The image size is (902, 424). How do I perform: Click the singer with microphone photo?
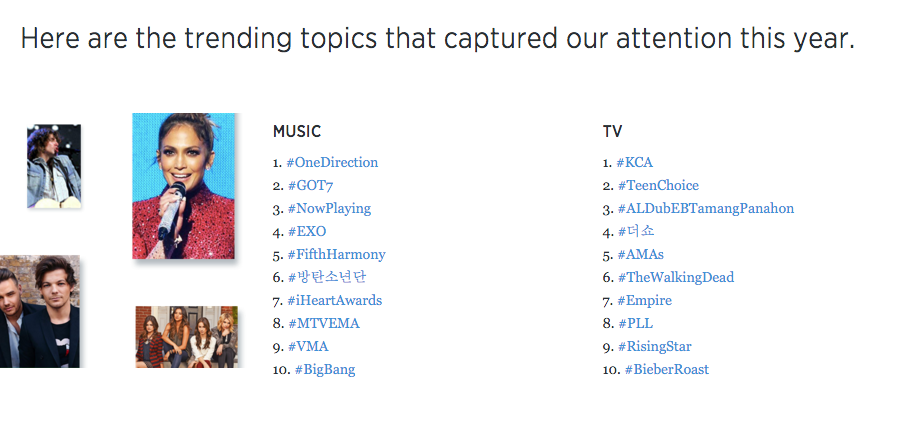[x=184, y=186]
